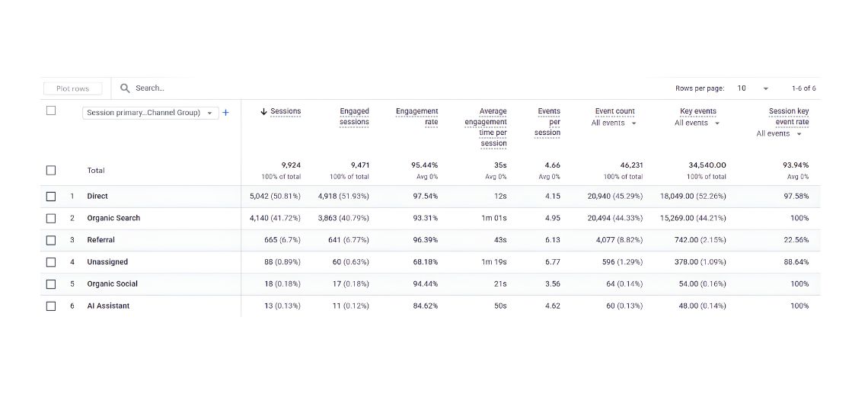Viewport: 868px width, 397px height.
Task: Check the Organic Search row checkbox
Action: pyautogui.click(x=51, y=218)
